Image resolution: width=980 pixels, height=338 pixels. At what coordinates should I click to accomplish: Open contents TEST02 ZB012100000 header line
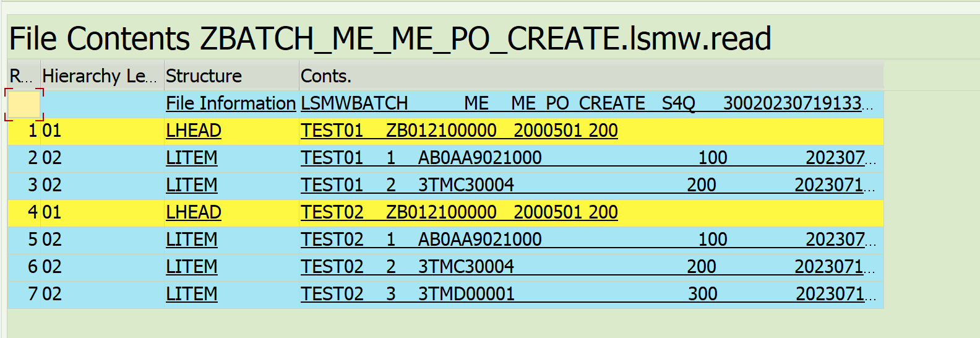[460, 212]
